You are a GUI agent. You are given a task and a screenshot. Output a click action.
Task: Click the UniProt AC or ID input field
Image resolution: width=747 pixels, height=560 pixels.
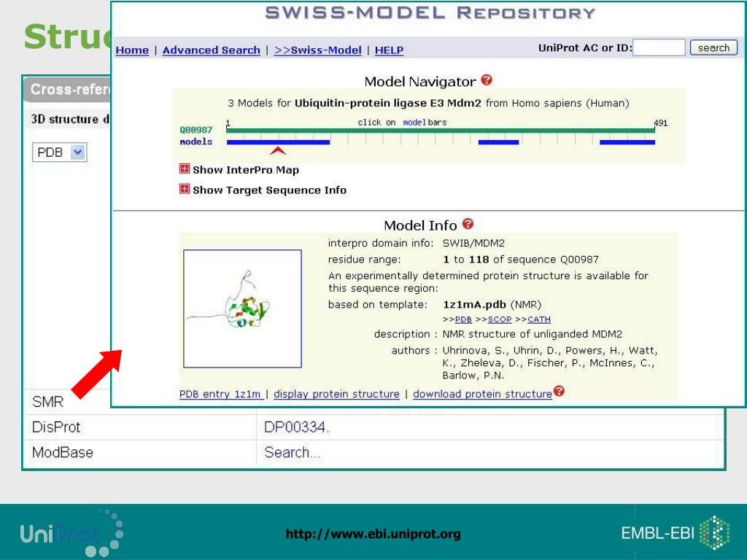(659, 47)
